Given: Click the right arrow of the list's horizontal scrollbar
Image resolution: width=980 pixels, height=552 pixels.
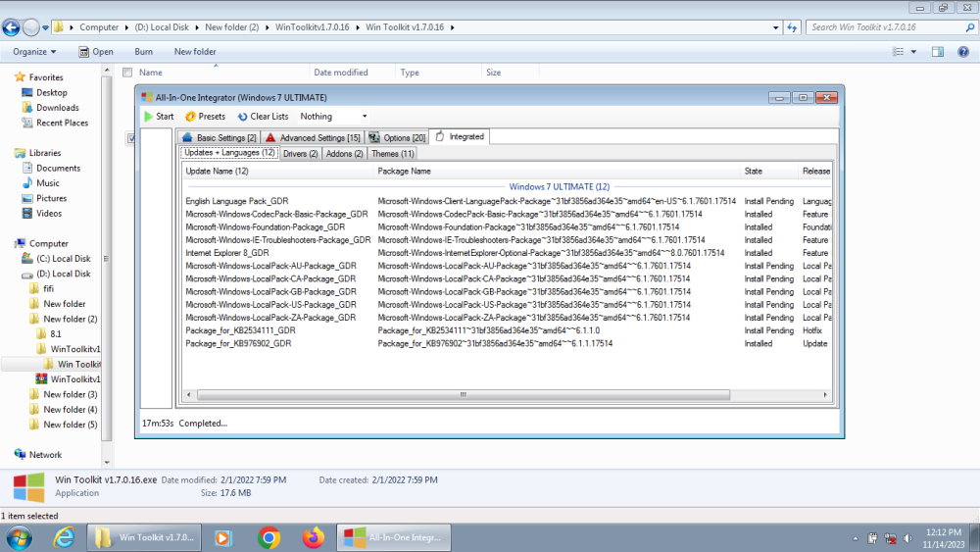Looking at the screenshot, I should [x=825, y=395].
